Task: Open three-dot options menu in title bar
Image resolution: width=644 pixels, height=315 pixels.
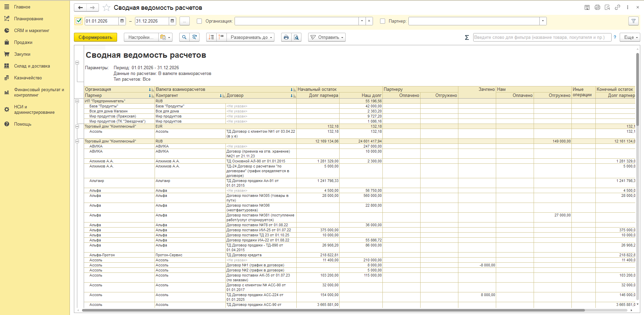Action: (x=627, y=7)
